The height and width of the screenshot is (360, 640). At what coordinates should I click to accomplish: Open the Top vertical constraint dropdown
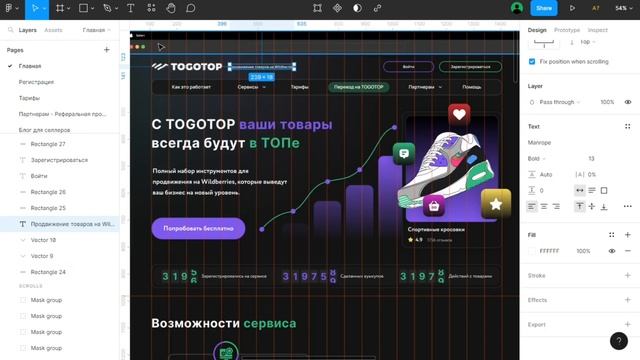click(x=588, y=42)
